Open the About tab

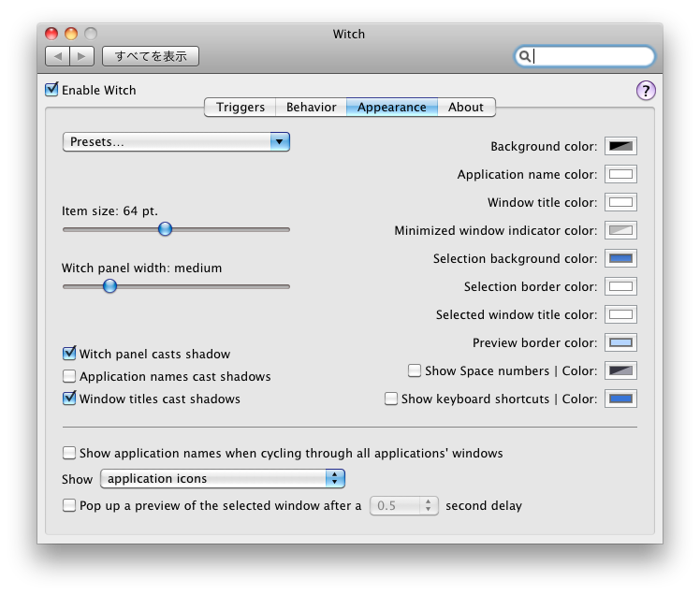[x=466, y=108]
